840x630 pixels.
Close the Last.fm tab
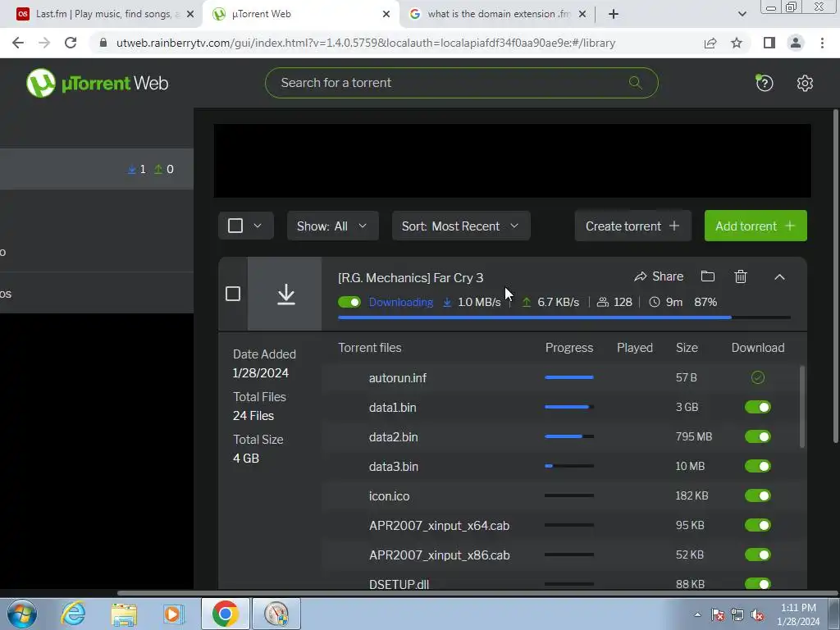[189, 15]
